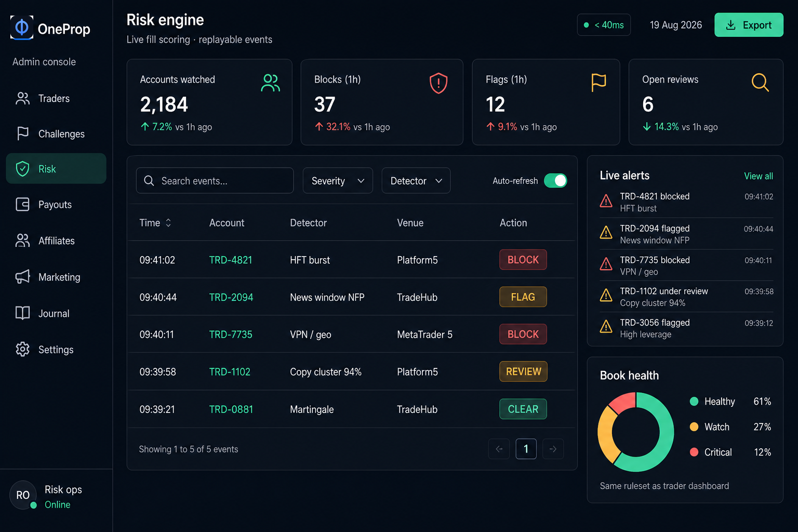Open the Journal page
The width and height of the screenshot is (798, 532).
click(56, 313)
